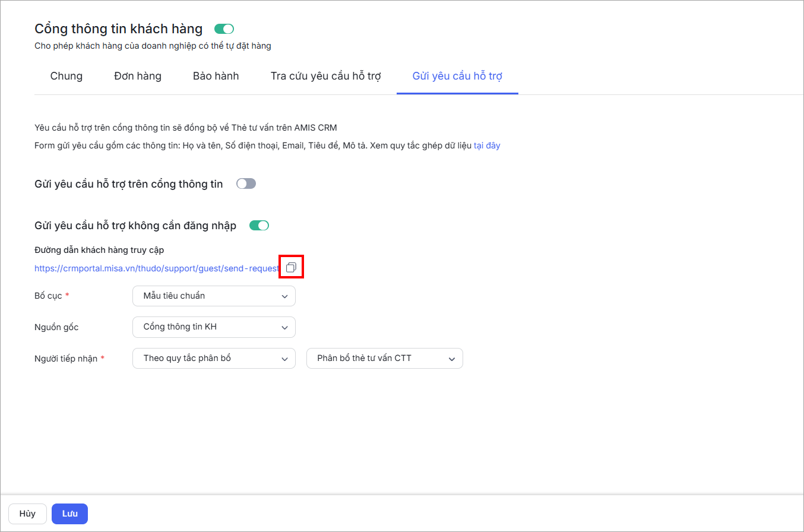
Task: Click the Đường dẫn khách hàng truy cập label
Action: [99, 250]
